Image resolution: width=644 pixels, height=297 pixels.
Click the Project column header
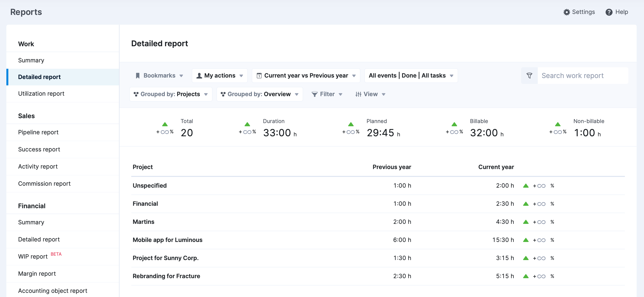pos(143,167)
